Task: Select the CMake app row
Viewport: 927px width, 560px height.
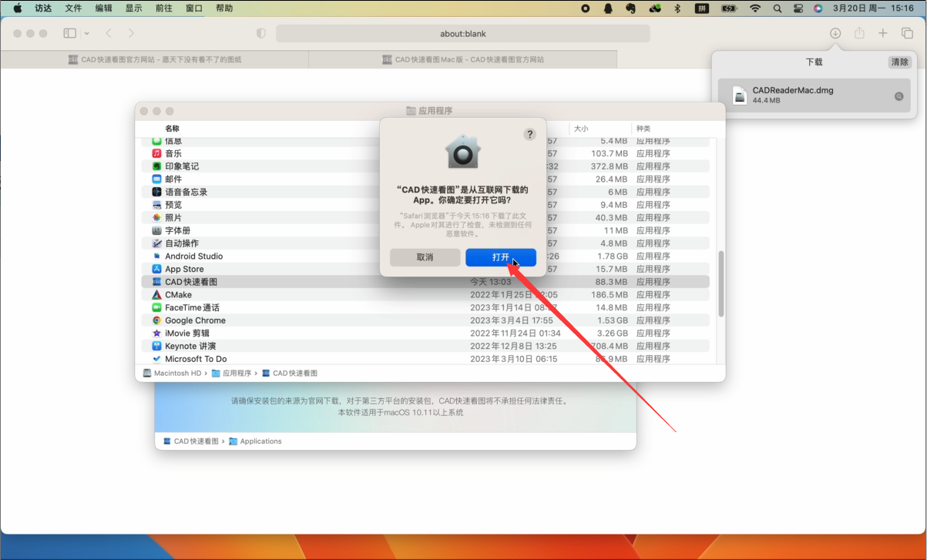Action: (425, 295)
